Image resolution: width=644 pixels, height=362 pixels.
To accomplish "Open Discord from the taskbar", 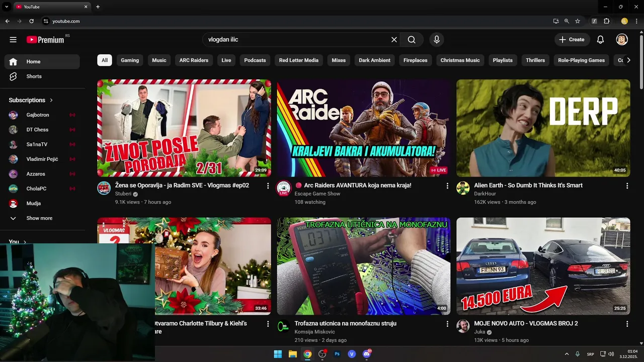I will [x=367, y=354].
